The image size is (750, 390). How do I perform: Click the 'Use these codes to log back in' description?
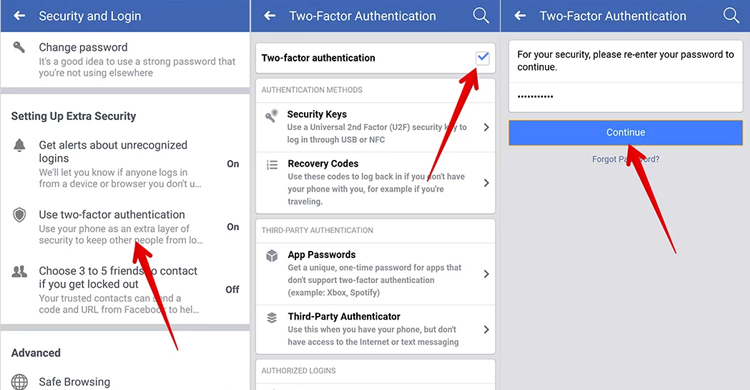click(x=376, y=189)
